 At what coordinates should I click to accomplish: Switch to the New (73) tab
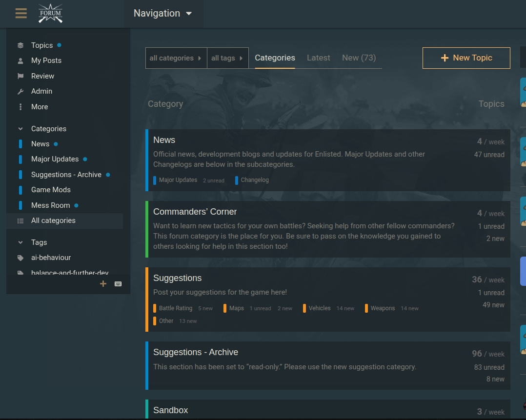pos(359,58)
